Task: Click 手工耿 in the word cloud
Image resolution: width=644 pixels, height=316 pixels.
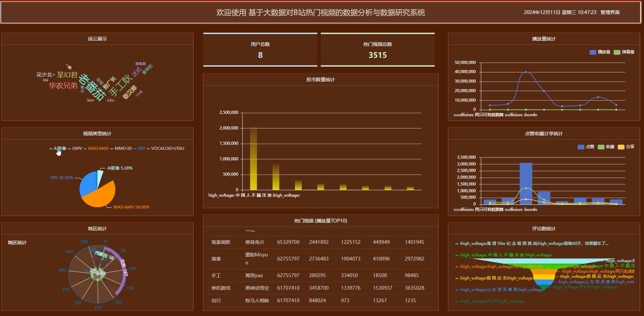Action: 120,85
